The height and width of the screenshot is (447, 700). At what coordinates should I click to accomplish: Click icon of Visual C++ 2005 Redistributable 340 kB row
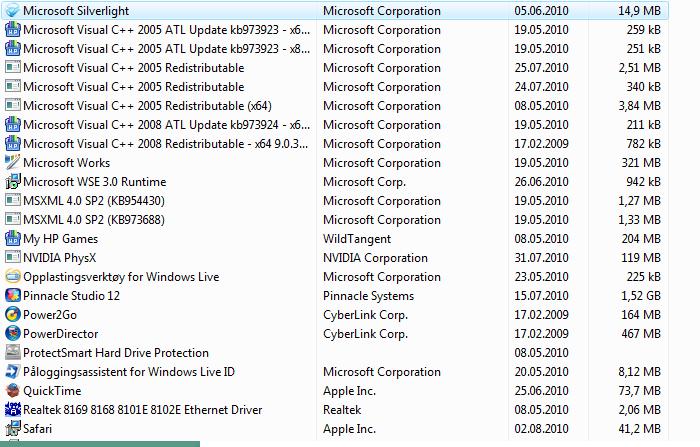tap(13, 87)
